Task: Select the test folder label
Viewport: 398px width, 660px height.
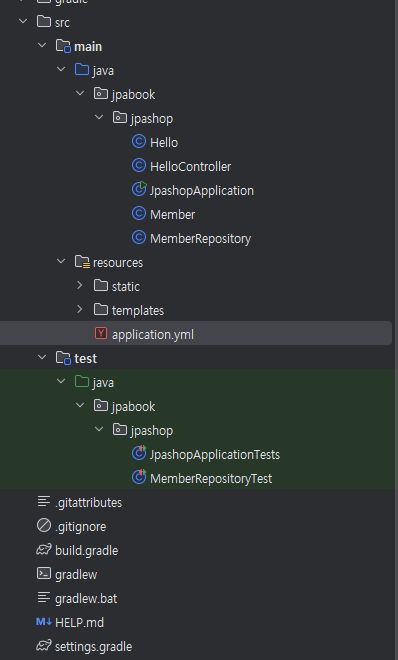Action: tap(85, 359)
